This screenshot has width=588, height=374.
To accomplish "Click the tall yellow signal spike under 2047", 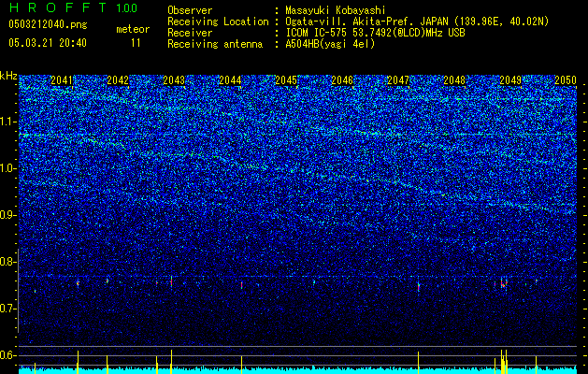I will coord(418,363).
